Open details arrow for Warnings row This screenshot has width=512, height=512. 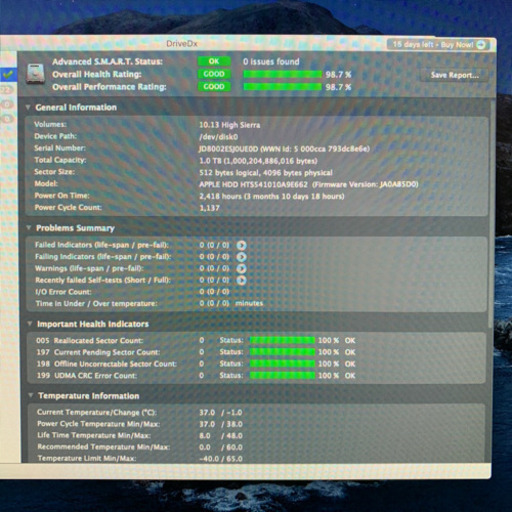pyautogui.click(x=241, y=269)
